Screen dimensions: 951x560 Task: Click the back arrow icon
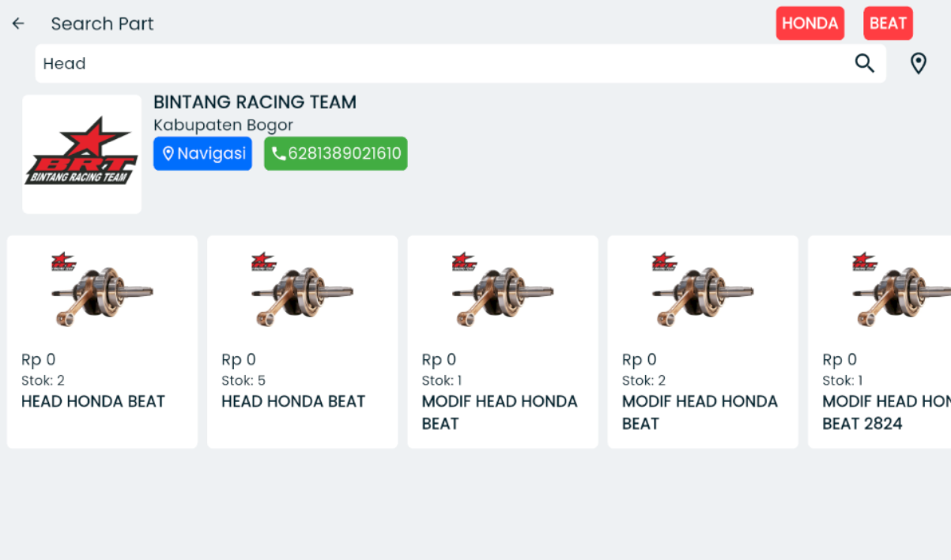(x=18, y=24)
